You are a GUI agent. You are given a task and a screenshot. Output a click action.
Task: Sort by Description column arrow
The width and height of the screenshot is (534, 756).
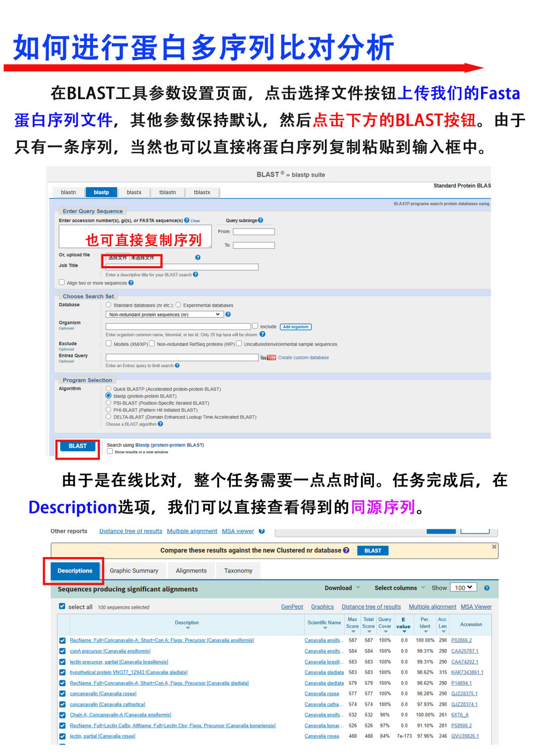pyautogui.click(x=188, y=628)
